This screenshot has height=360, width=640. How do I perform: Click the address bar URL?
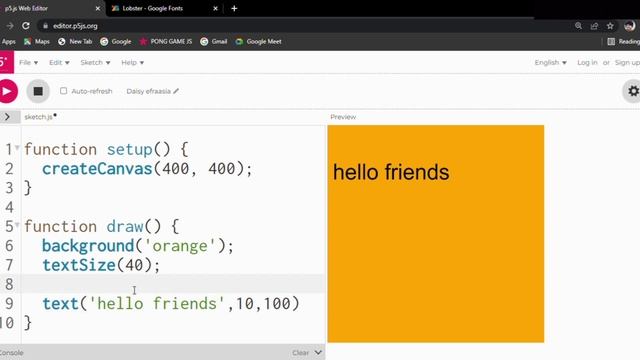[75, 26]
